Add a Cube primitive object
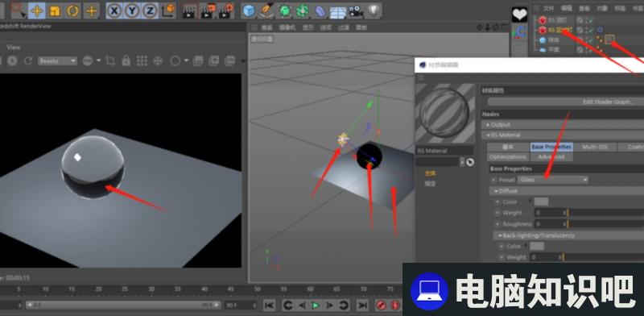This screenshot has height=316, width=644. pos(249,10)
